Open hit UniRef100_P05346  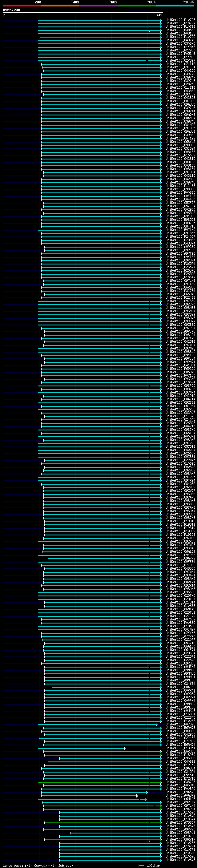point(180,54)
